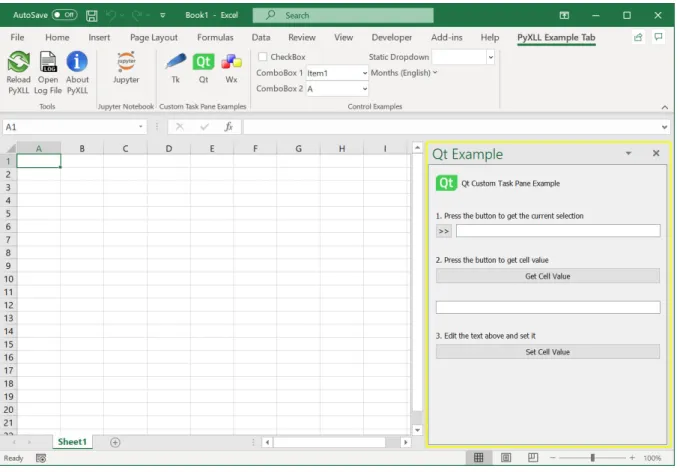
Task: Toggle the AutoSave switch
Action: 64,15
